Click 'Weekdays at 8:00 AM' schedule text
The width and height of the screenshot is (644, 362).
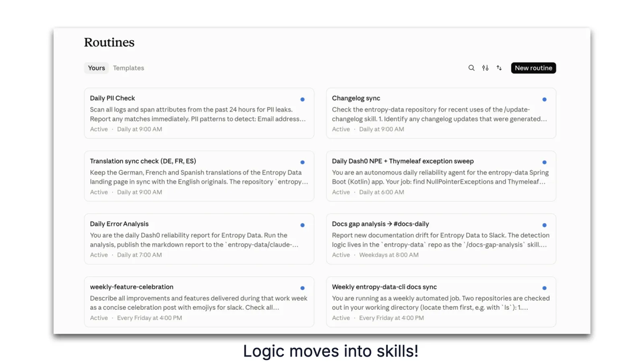[x=389, y=255]
